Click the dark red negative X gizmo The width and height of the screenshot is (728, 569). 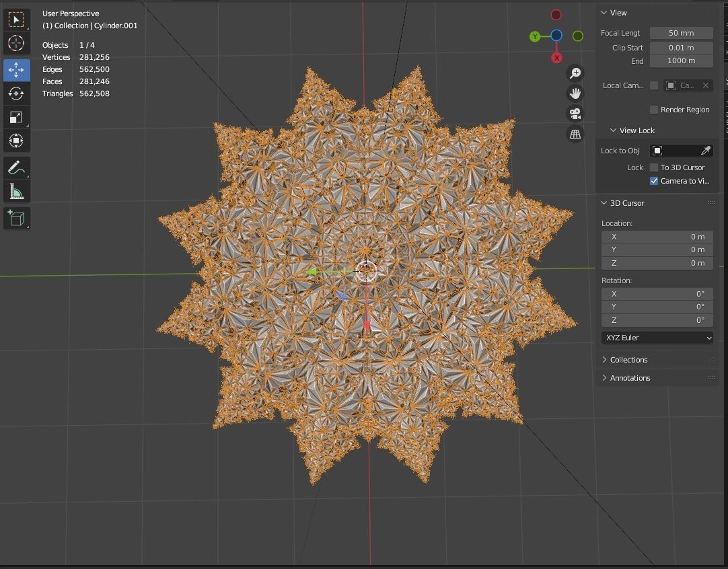tap(556, 15)
